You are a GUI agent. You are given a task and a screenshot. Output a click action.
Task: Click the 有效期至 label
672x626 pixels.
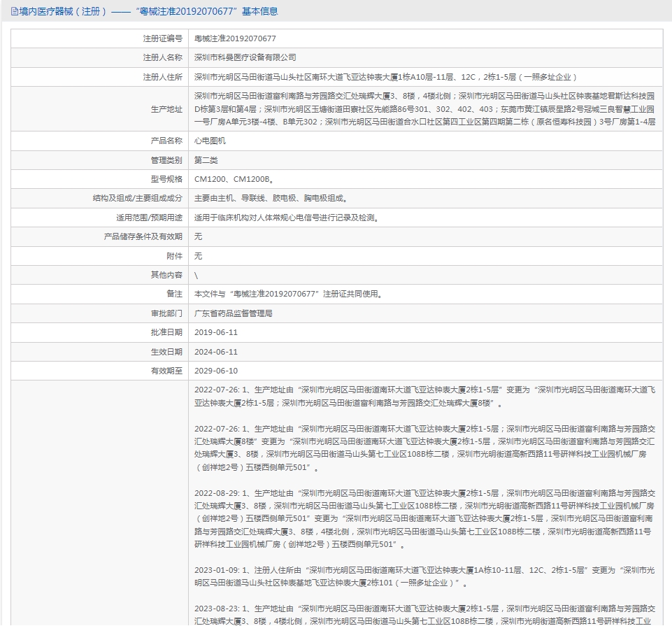166,371
